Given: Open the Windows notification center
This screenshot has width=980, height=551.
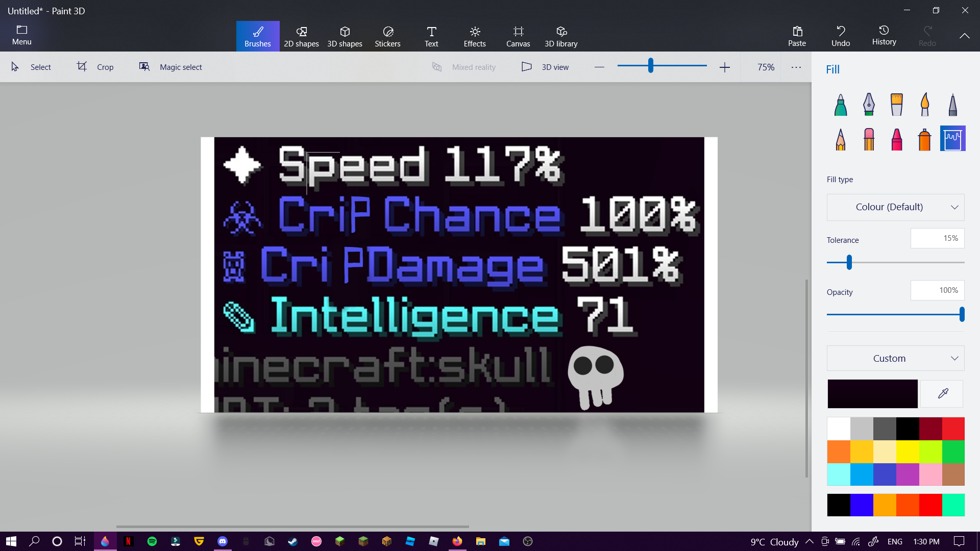Looking at the screenshot, I should (x=959, y=541).
